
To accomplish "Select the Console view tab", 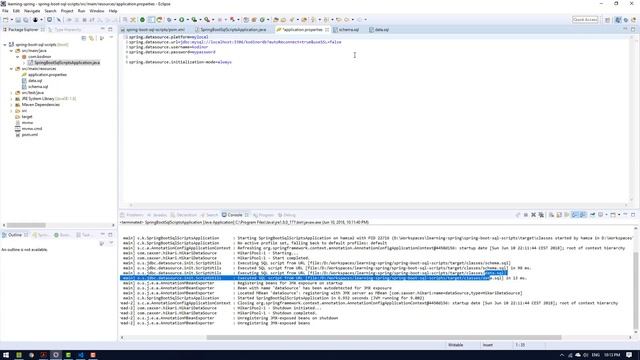I will (235, 215).
